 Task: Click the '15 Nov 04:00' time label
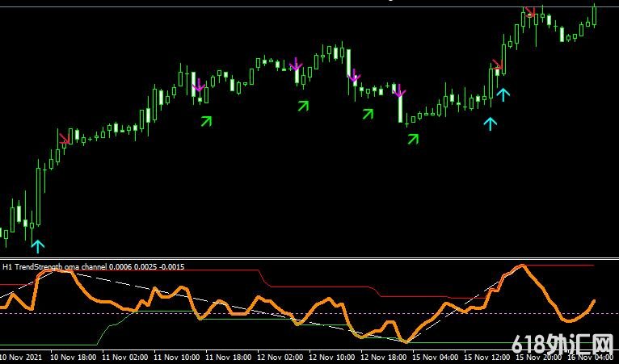(x=436, y=358)
